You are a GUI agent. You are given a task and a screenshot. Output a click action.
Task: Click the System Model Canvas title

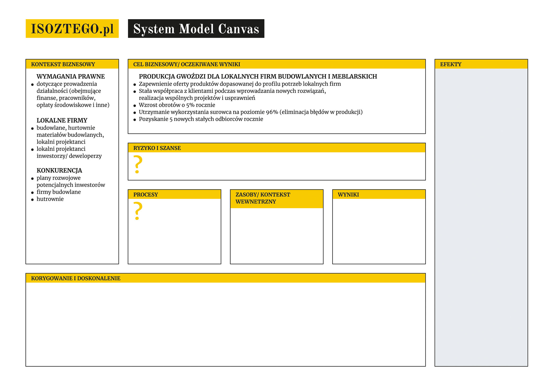(x=196, y=29)
